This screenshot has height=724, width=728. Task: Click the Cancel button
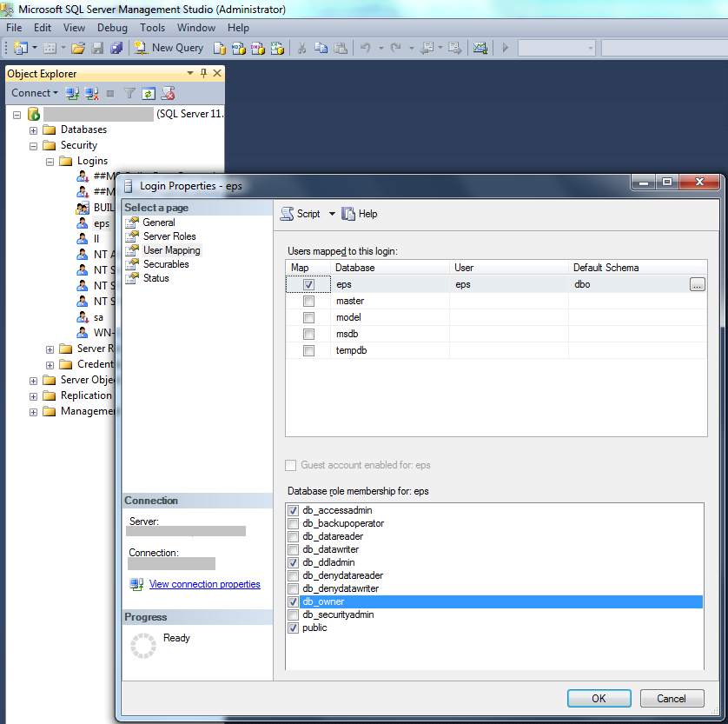(672, 699)
